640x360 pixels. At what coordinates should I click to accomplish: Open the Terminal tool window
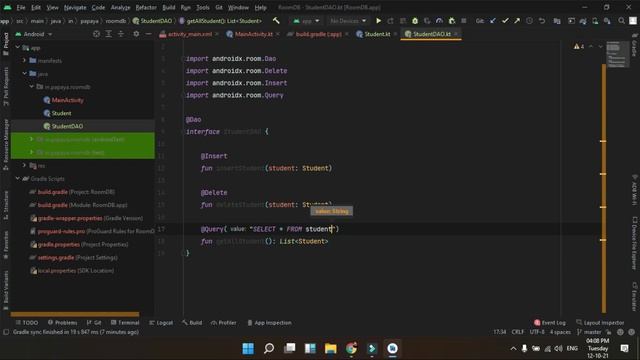(x=125, y=322)
